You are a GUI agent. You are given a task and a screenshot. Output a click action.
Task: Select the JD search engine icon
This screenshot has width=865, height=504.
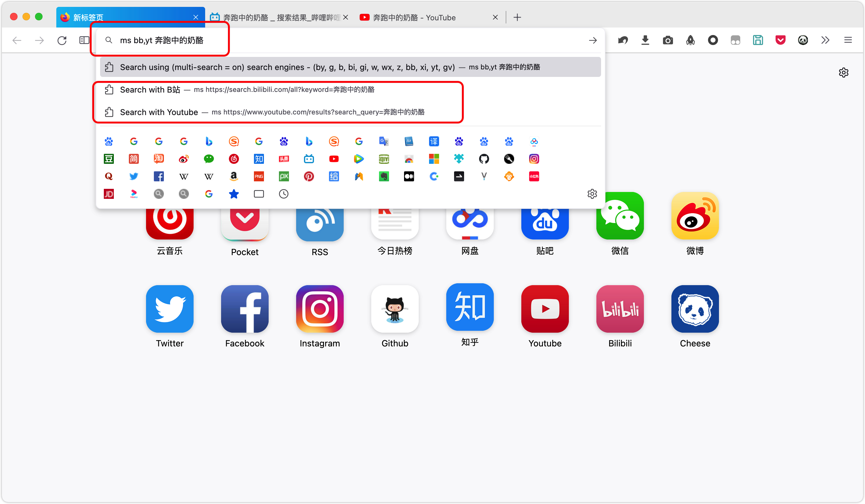pos(109,194)
